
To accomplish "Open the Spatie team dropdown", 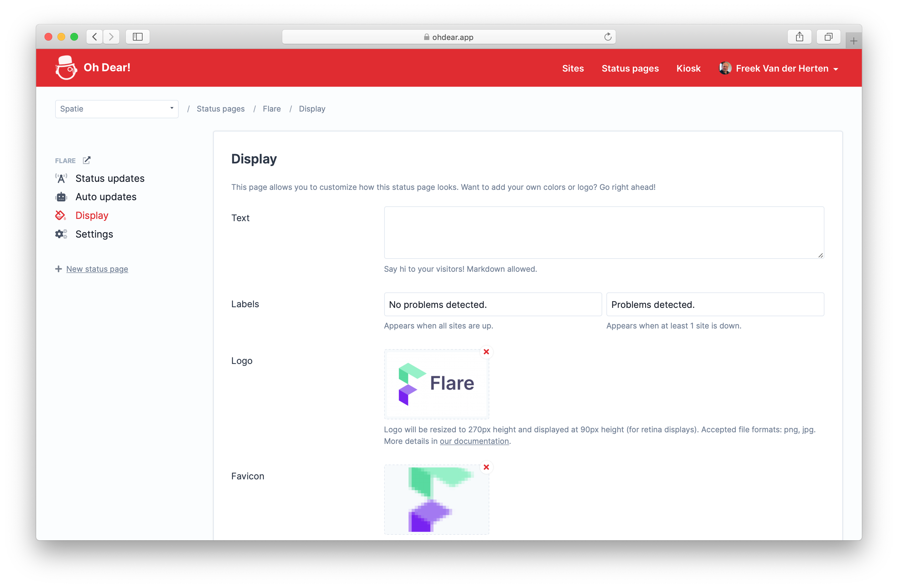I will 117,109.
